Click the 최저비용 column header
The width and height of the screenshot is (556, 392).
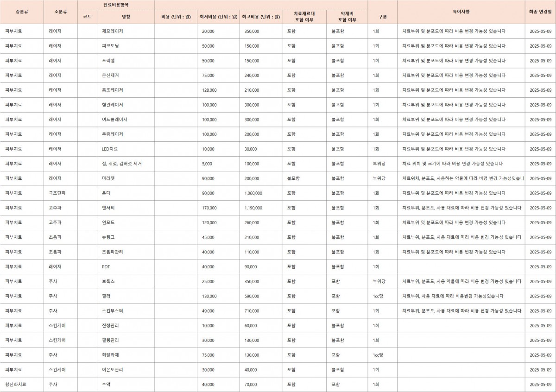pos(218,17)
